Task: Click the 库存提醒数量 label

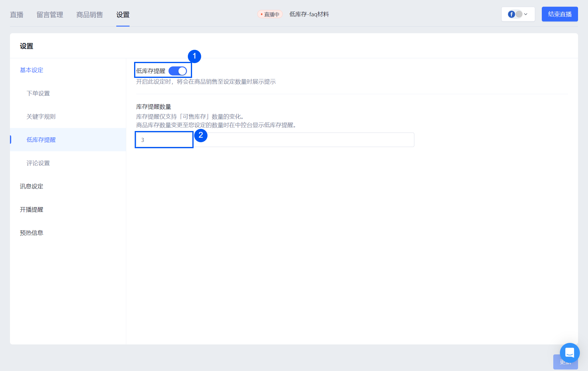Action: click(154, 107)
